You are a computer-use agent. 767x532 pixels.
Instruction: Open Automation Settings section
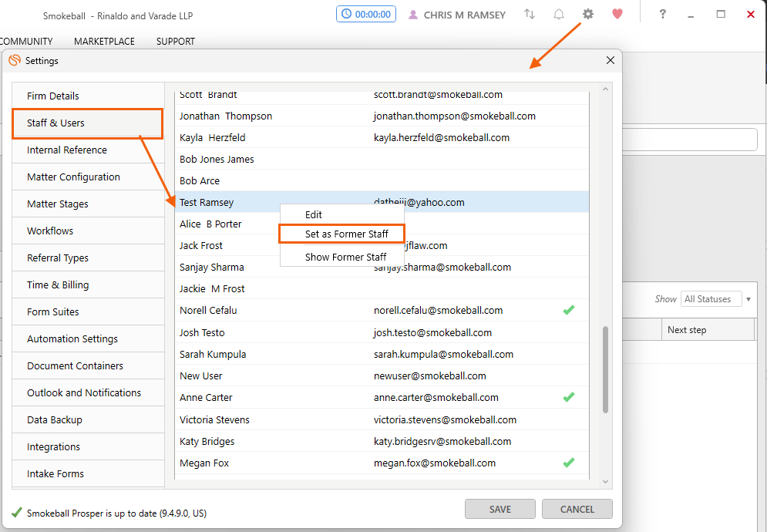[x=88, y=338]
